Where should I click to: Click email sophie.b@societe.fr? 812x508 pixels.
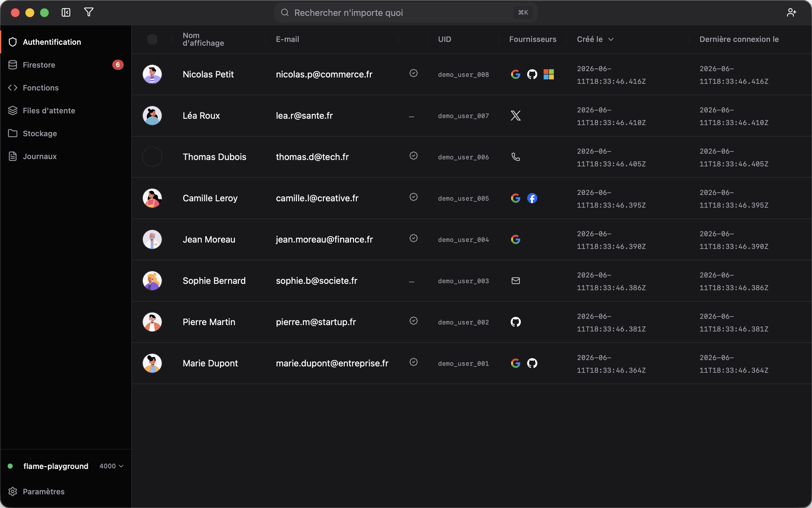click(317, 281)
